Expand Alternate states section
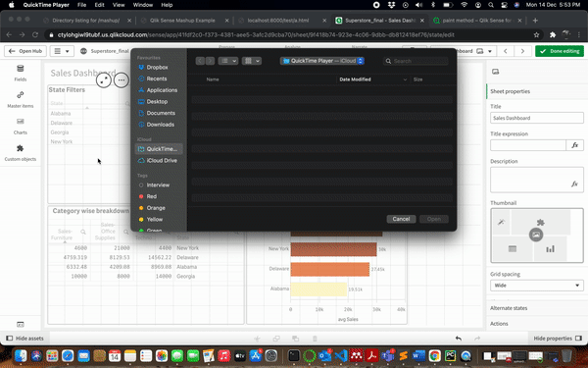This screenshot has height=368, width=588. (509, 308)
